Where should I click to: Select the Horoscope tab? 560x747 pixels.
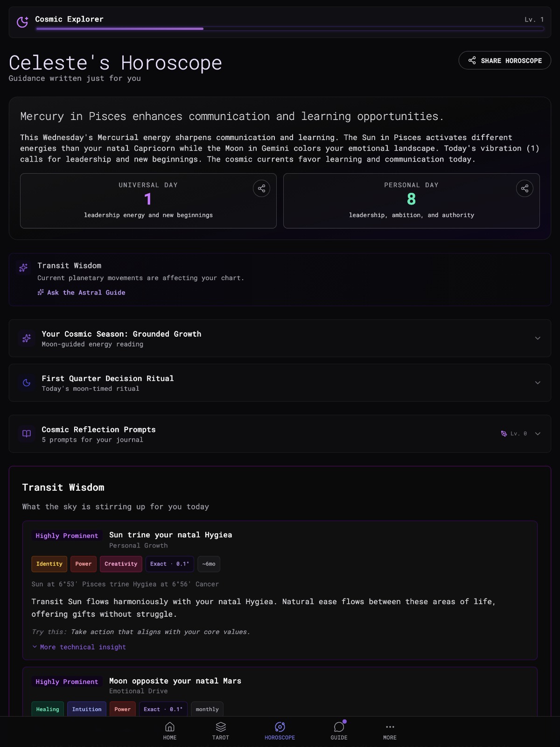280,730
